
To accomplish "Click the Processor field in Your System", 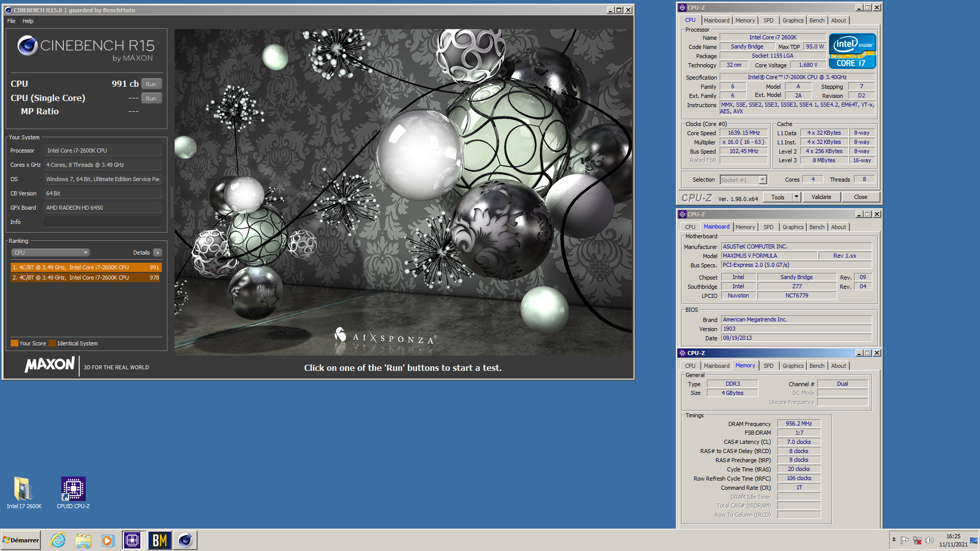I will click(103, 151).
